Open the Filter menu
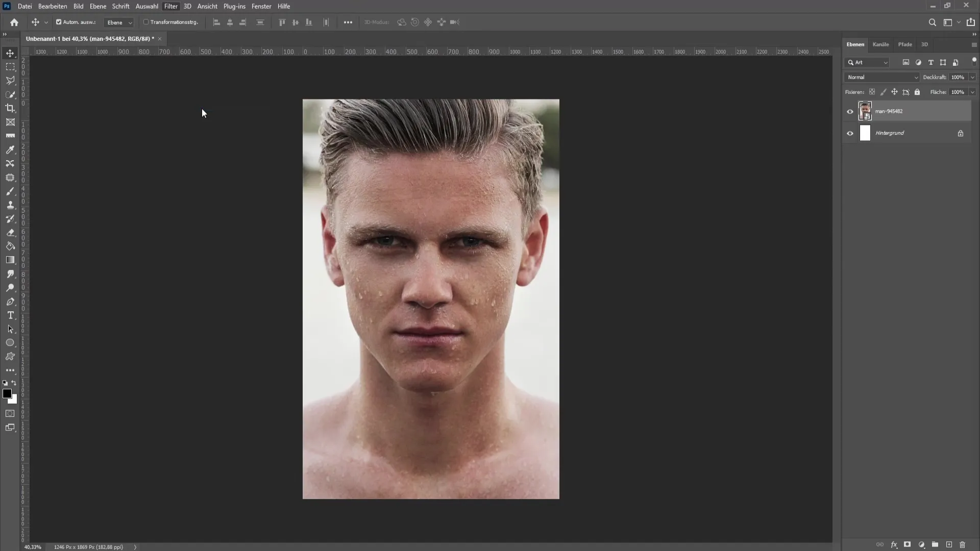This screenshot has width=980, height=551. coord(171,6)
